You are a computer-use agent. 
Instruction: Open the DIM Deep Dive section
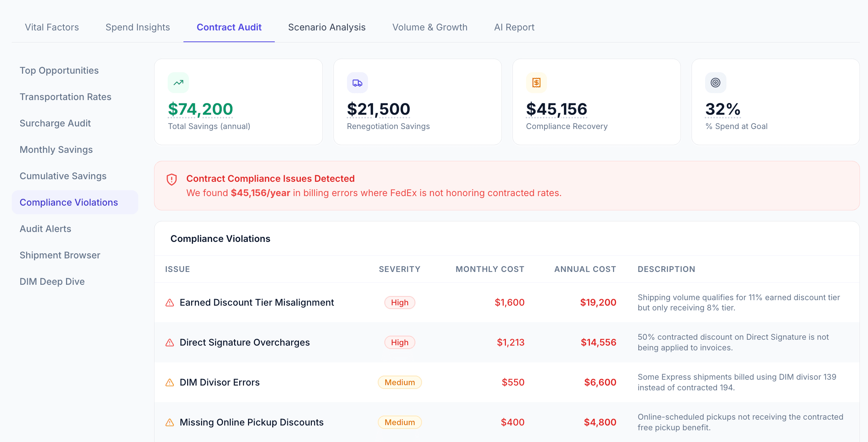(52, 281)
